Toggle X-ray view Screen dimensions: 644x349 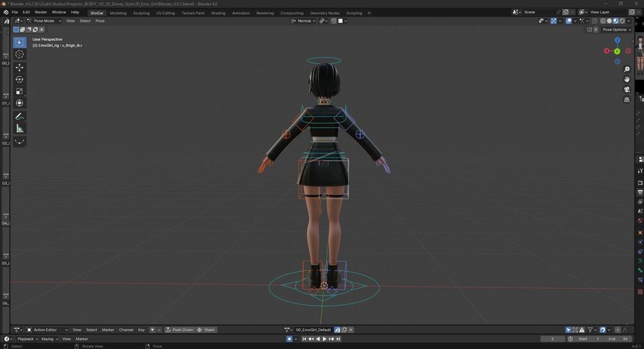594,21
